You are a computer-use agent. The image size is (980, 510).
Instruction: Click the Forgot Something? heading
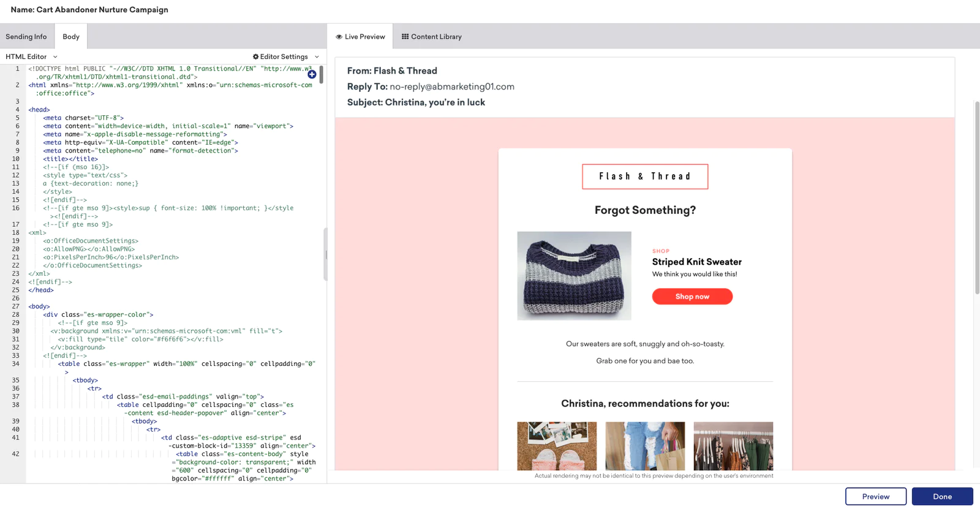pos(645,210)
